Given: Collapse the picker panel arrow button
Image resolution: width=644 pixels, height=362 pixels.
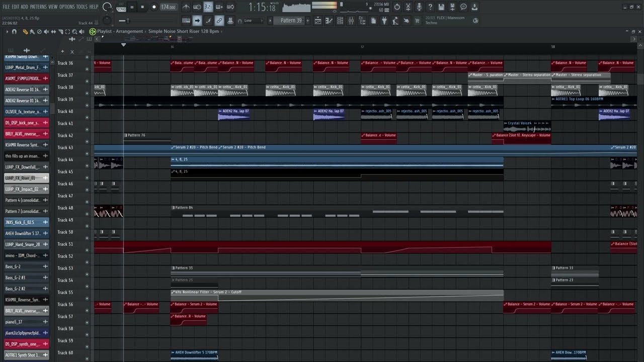Looking at the screenshot, I should [97, 39].
